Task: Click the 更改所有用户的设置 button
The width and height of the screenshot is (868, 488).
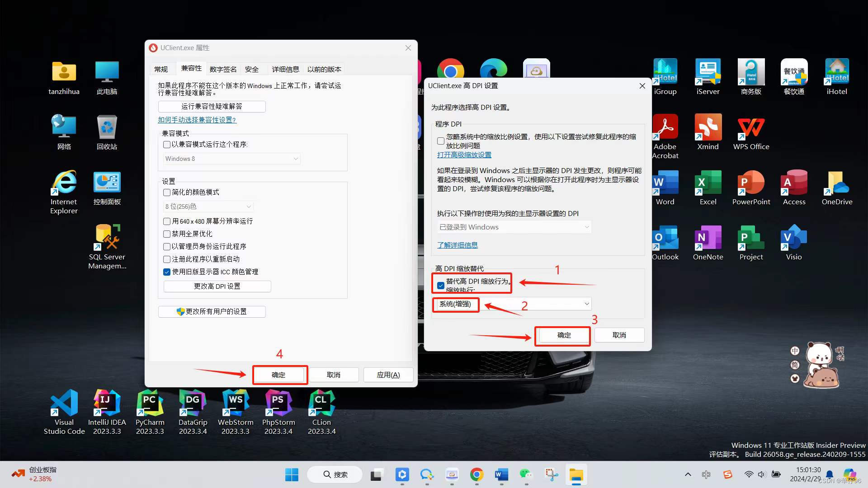Action: 212,312
